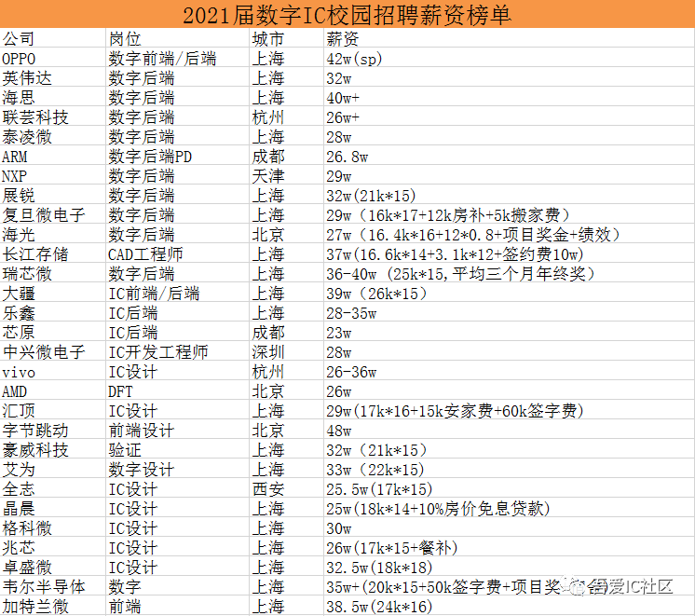The width and height of the screenshot is (695, 616).
Task: Click the 西安 city cell
Action: pos(286,488)
